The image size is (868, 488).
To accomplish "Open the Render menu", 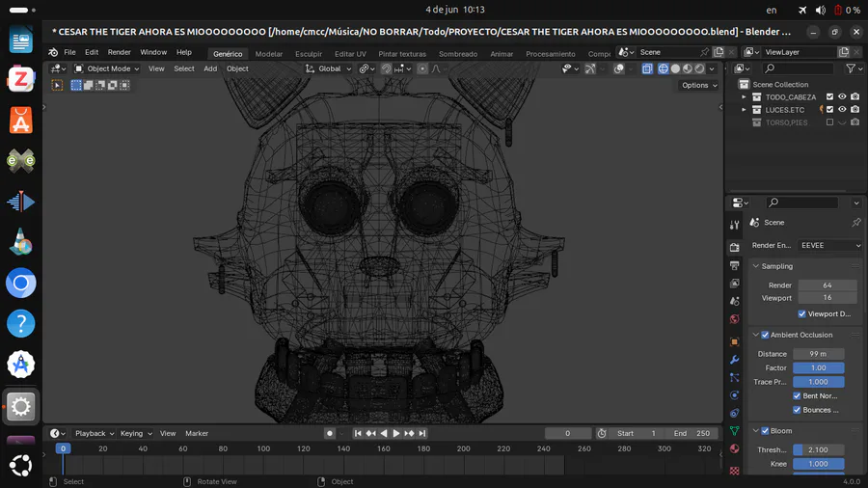I will [x=119, y=52].
